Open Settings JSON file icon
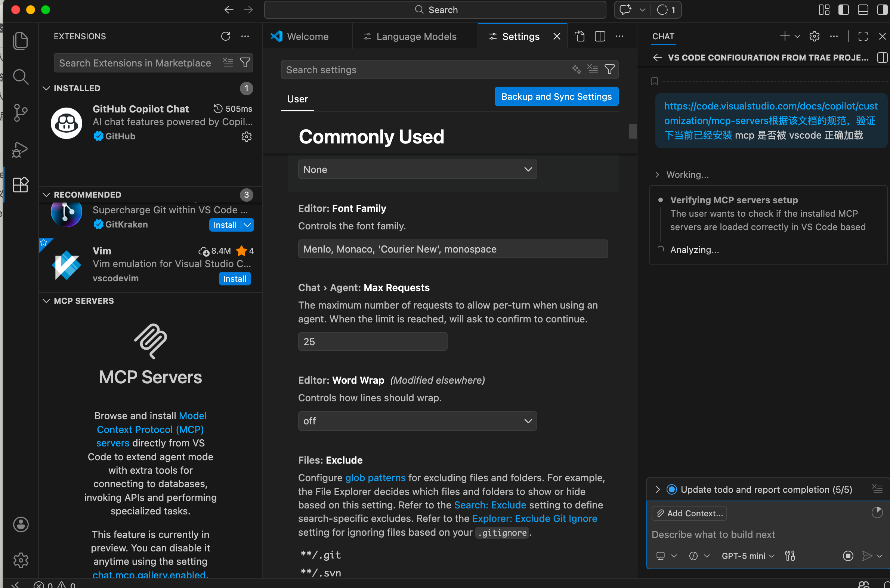Image resolution: width=890 pixels, height=588 pixels. pyautogui.click(x=580, y=36)
